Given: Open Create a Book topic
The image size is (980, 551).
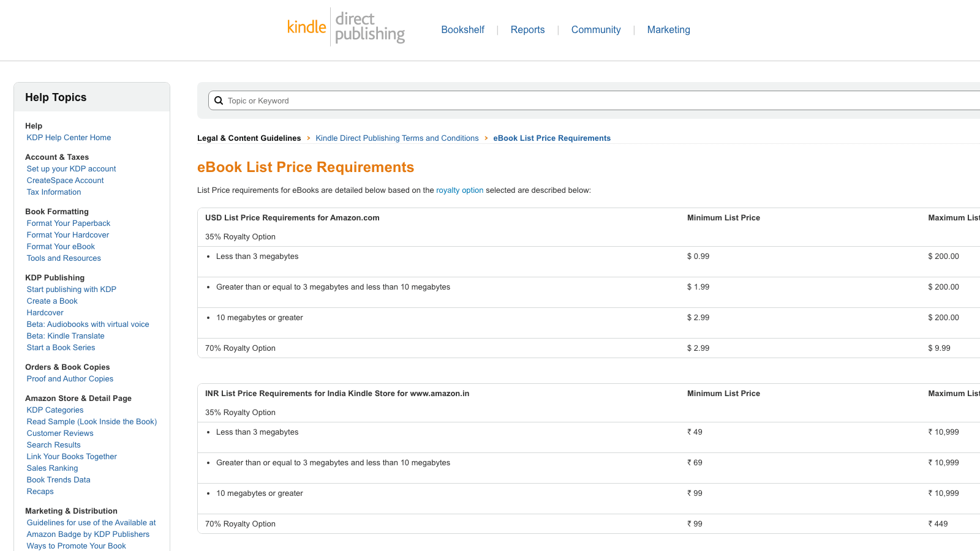Looking at the screenshot, I should click(52, 301).
